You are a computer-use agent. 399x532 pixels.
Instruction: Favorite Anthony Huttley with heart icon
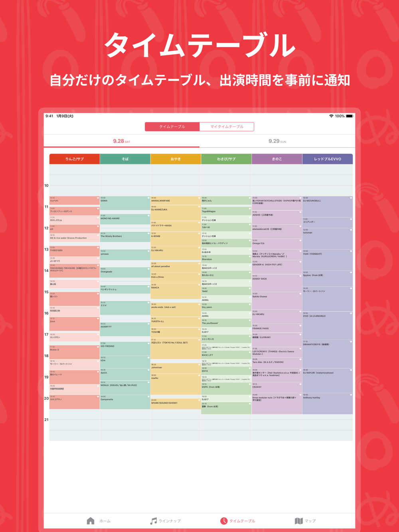tap(351, 395)
